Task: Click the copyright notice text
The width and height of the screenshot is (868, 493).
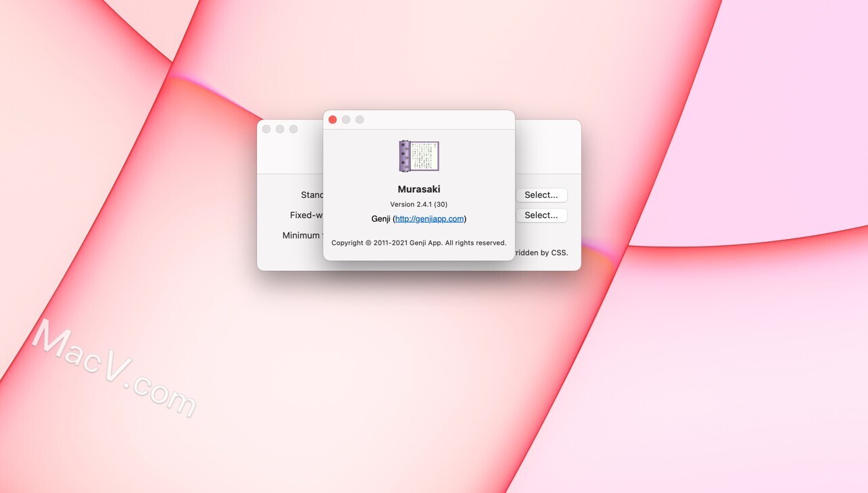Action: tap(419, 242)
